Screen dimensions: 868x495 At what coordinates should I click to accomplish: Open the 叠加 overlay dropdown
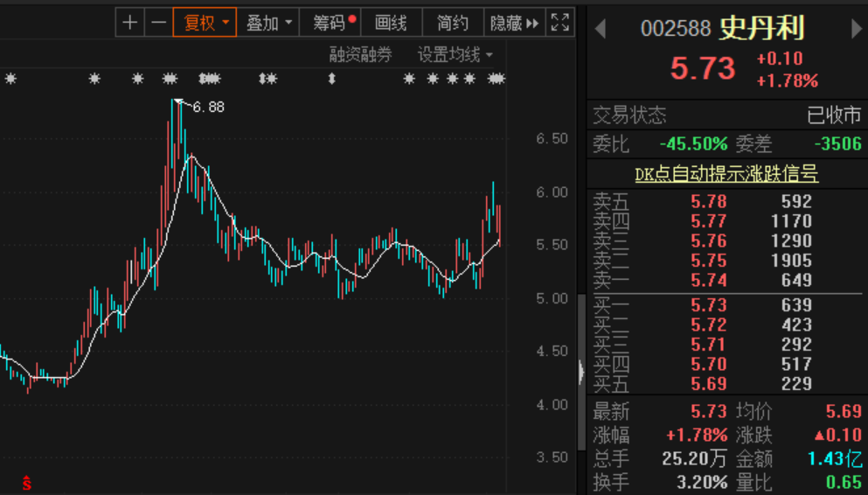click(x=267, y=23)
